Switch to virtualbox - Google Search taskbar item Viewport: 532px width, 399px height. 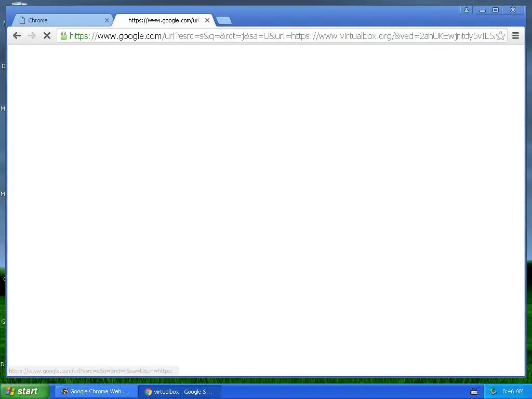click(x=179, y=392)
